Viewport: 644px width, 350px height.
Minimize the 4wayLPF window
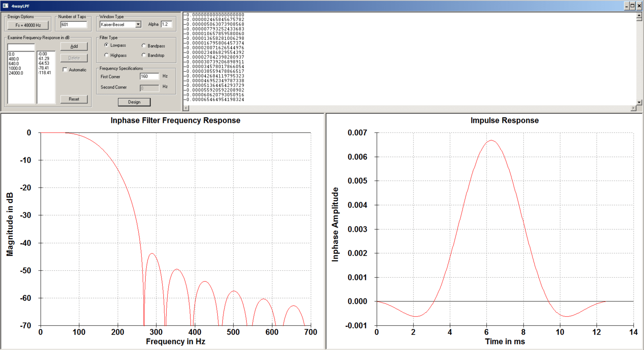point(626,6)
